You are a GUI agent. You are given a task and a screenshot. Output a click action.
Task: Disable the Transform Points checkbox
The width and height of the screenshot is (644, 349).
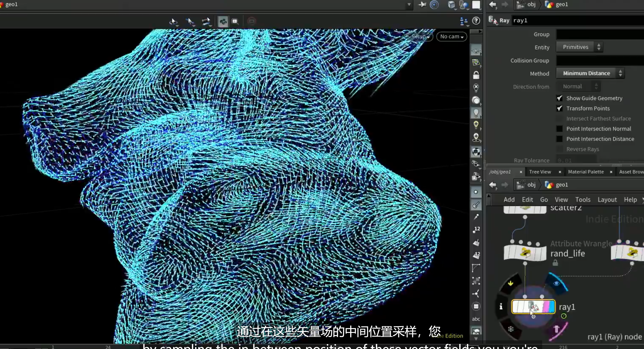[560, 108]
